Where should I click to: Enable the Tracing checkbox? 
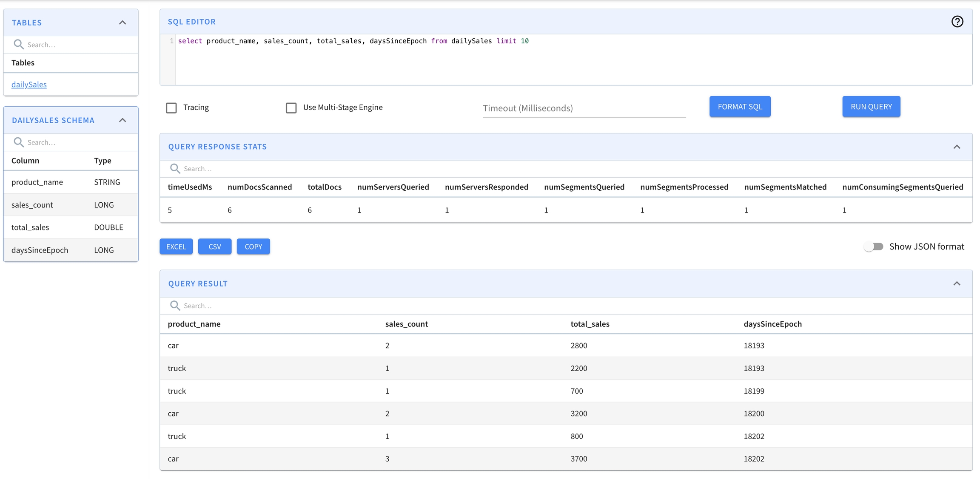[171, 108]
